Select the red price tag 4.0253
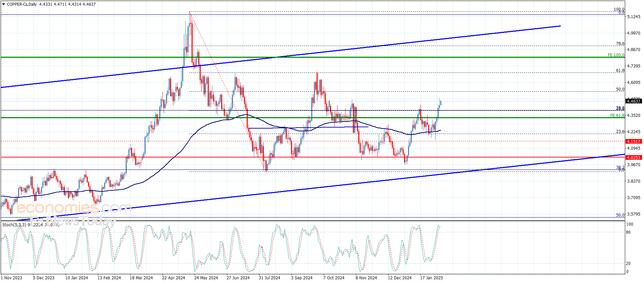The image size is (644, 282). coord(633,157)
